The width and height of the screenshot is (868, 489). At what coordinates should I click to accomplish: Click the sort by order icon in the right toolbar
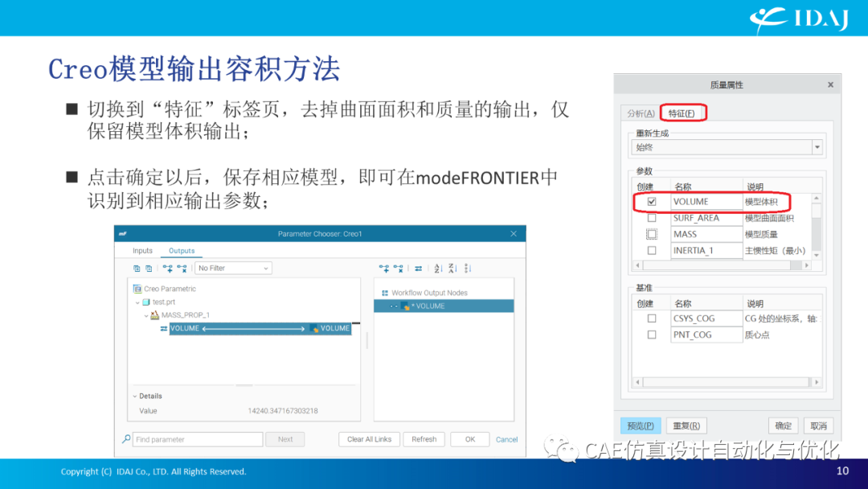[x=468, y=268]
